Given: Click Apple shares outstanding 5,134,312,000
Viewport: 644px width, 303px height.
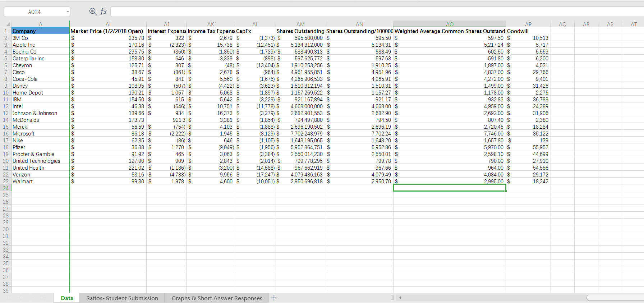Looking at the screenshot, I should (x=300, y=45).
